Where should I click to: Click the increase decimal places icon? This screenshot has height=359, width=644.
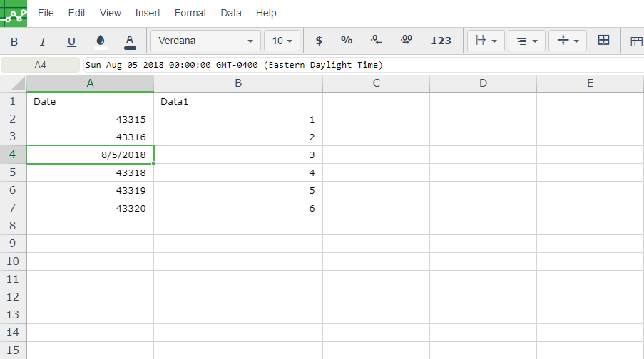[x=407, y=40]
